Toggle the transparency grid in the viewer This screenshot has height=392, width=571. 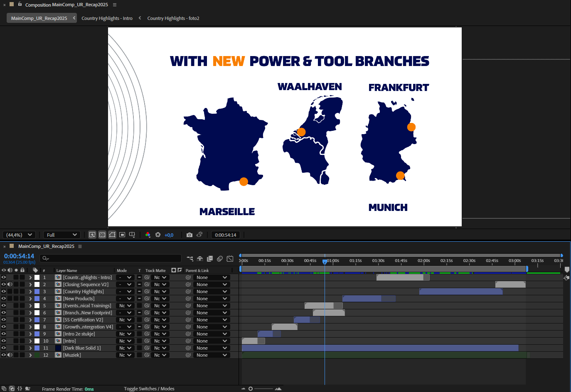(x=102, y=235)
